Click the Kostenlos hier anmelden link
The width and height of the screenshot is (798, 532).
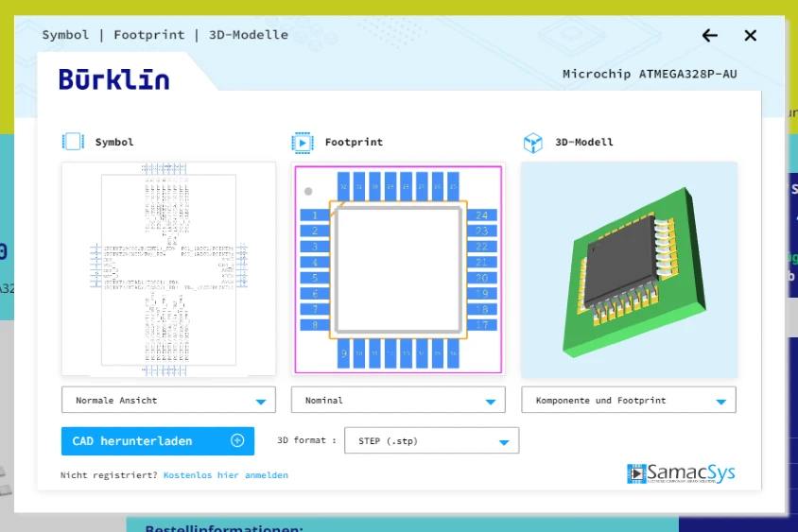tap(225, 475)
